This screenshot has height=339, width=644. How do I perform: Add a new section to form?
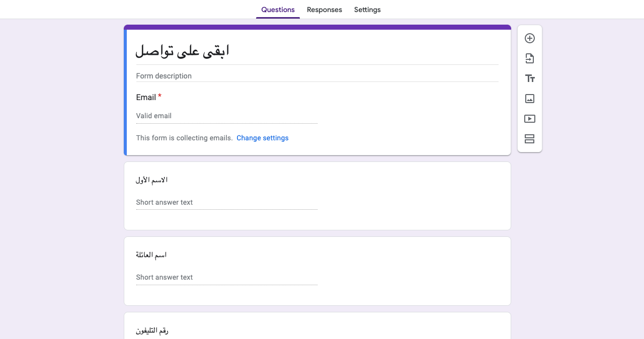pyautogui.click(x=529, y=139)
